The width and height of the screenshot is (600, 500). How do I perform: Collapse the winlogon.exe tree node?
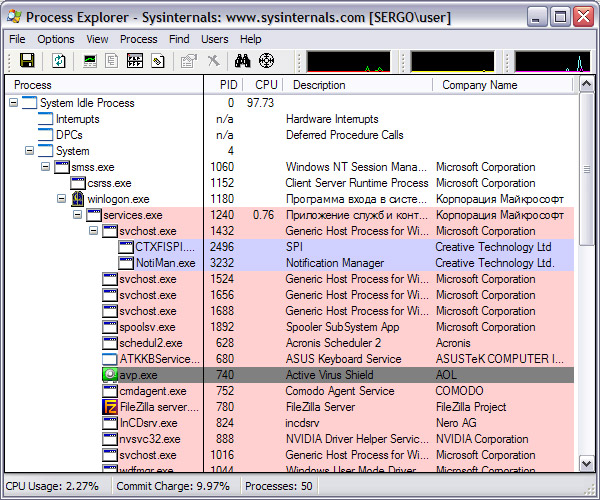click(x=61, y=199)
